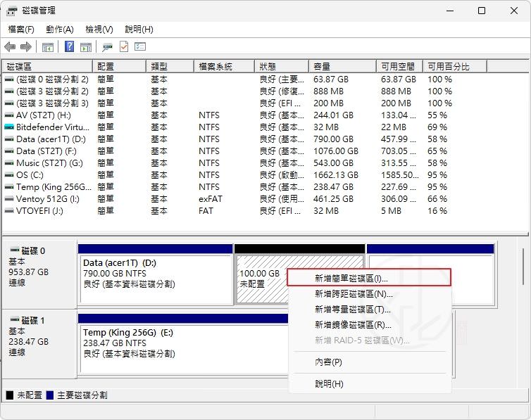
Task: Click the blue 主要磁碟分割 legend swatch
Action: click(50, 395)
